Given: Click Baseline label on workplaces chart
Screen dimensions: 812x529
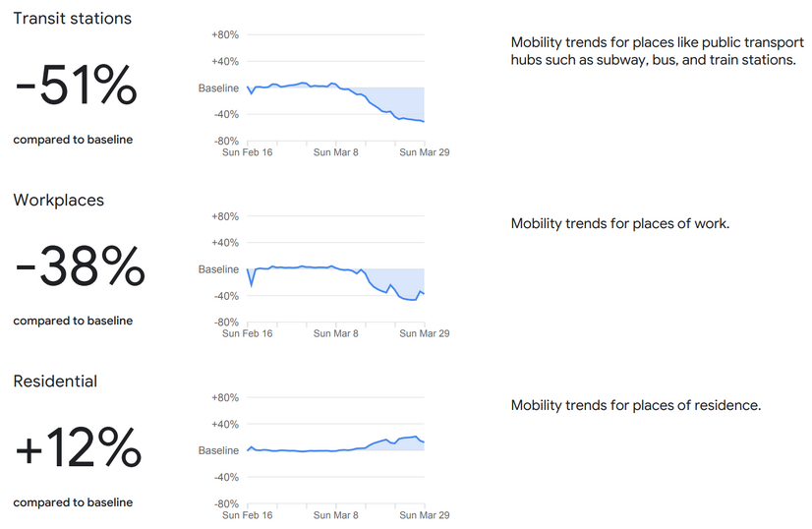Looking at the screenshot, I should point(218,269).
